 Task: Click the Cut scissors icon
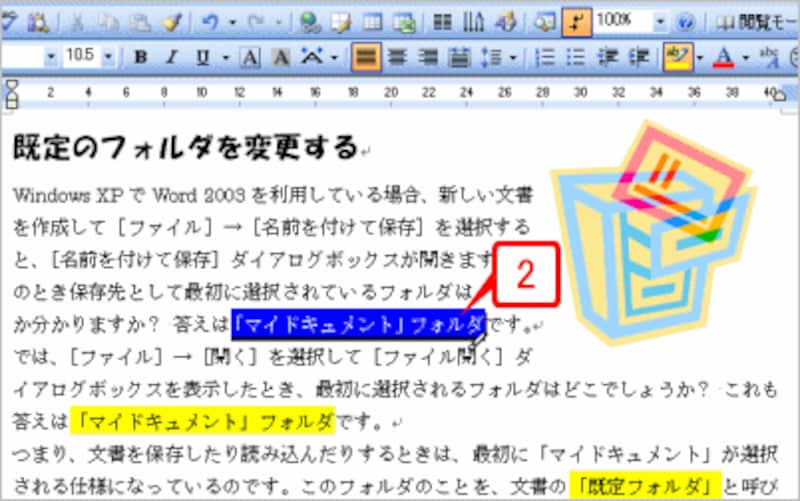pyautogui.click(x=77, y=22)
